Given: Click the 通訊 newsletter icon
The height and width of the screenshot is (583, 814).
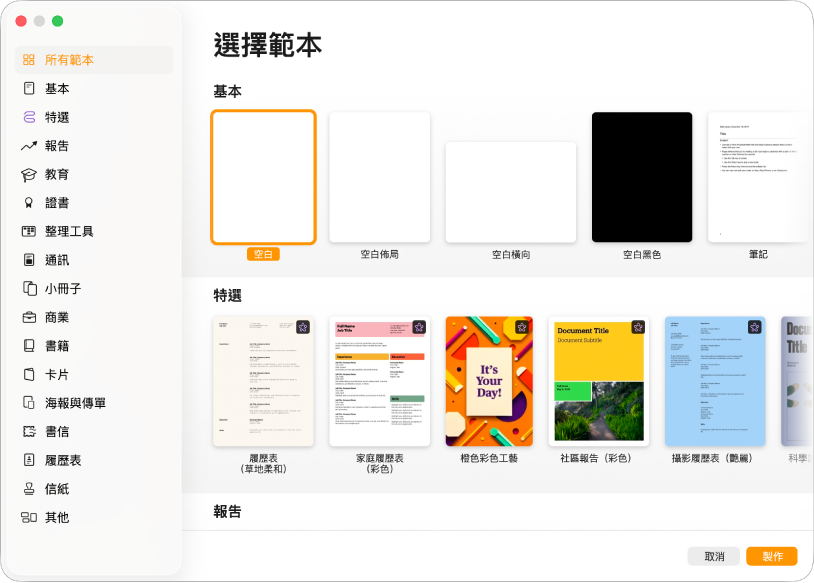Looking at the screenshot, I should 29,260.
